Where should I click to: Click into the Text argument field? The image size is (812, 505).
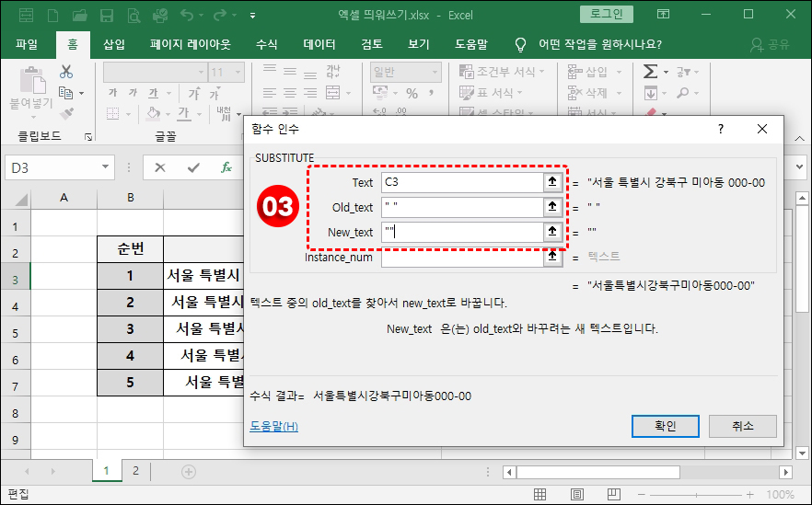pos(462,182)
